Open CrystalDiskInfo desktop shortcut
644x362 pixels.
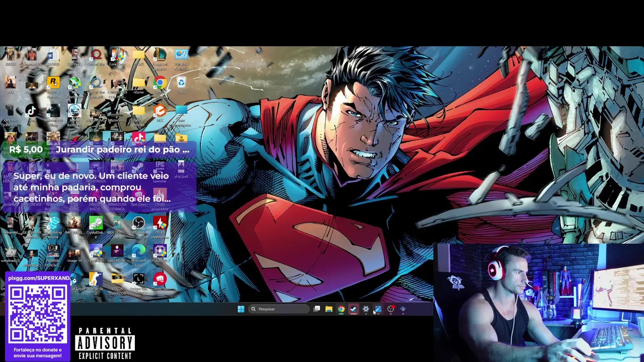pos(96,254)
